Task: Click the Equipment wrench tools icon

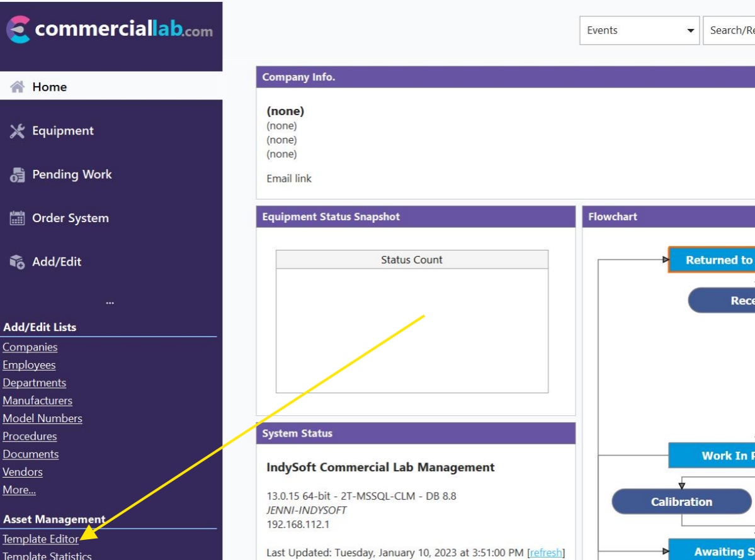Action: [x=17, y=131]
